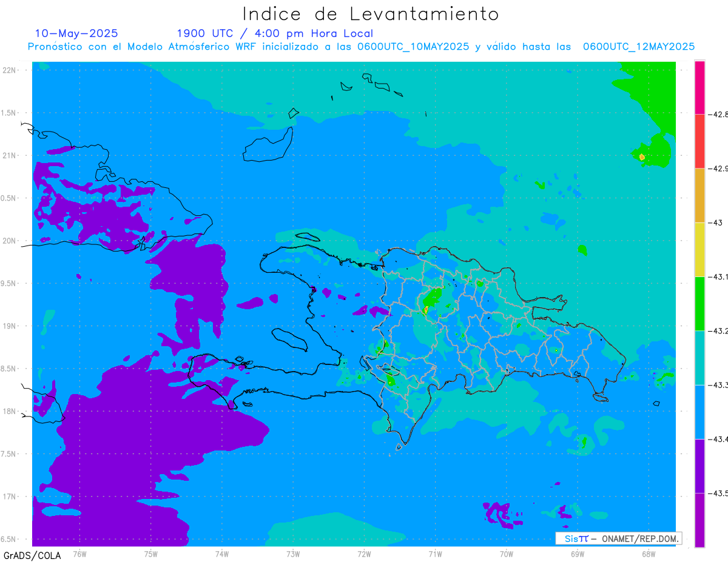Pick the purple swatch below -43.4

pyautogui.click(x=699, y=466)
